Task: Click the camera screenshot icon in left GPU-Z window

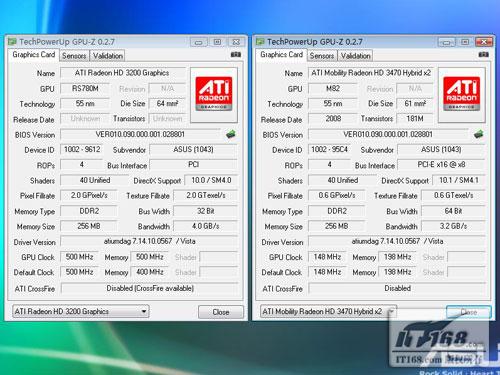Action: (x=236, y=55)
